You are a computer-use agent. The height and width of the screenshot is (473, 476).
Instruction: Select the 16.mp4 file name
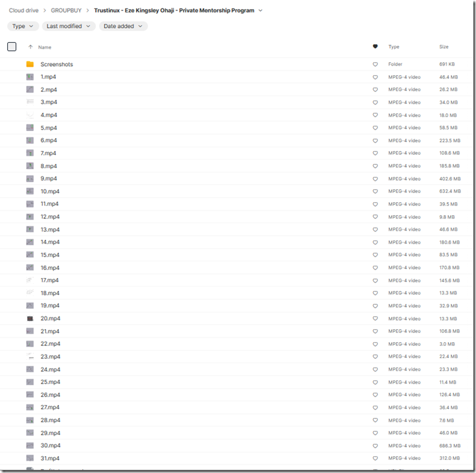(x=50, y=268)
